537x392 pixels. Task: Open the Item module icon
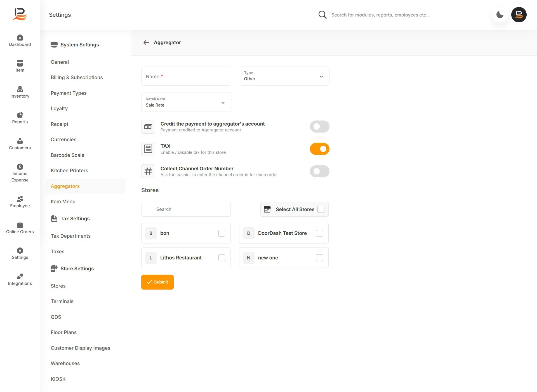click(x=20, y=63)
